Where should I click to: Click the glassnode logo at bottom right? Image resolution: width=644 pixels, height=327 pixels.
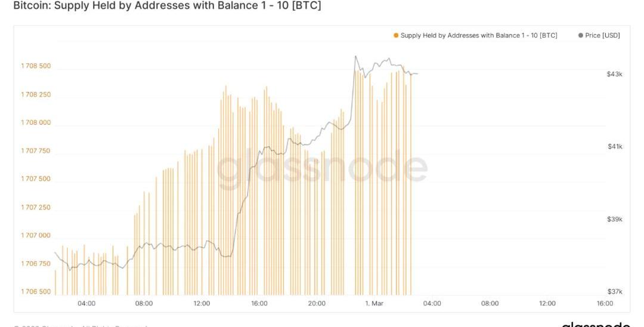595,325
